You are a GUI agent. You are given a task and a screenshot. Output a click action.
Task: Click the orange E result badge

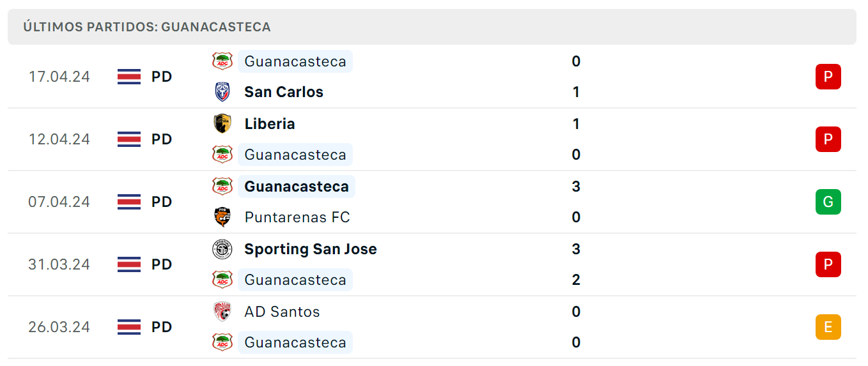coord(828,327)
